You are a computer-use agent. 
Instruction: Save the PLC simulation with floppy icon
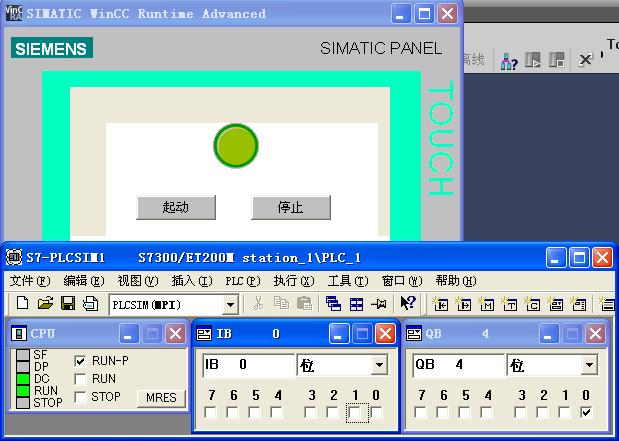click(68, 304)
